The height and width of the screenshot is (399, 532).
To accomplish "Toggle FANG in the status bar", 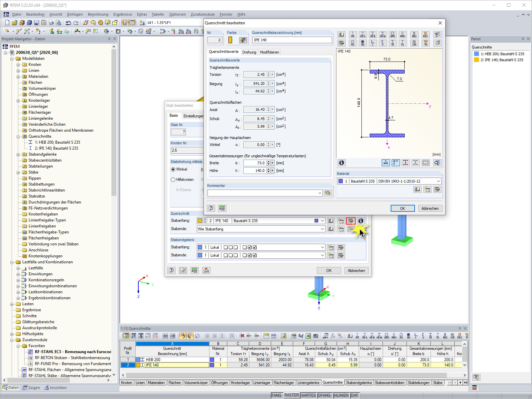I will point(276,395).
